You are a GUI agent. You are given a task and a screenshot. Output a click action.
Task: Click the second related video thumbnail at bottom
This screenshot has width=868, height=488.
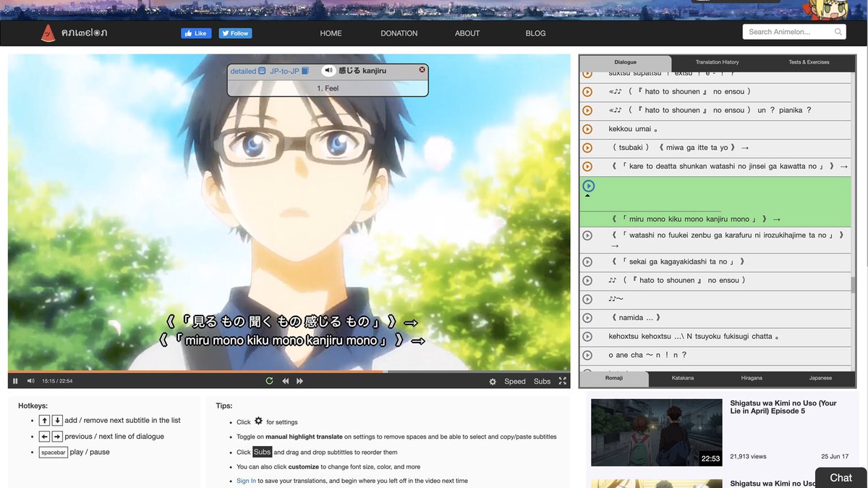tap(656, 484)
